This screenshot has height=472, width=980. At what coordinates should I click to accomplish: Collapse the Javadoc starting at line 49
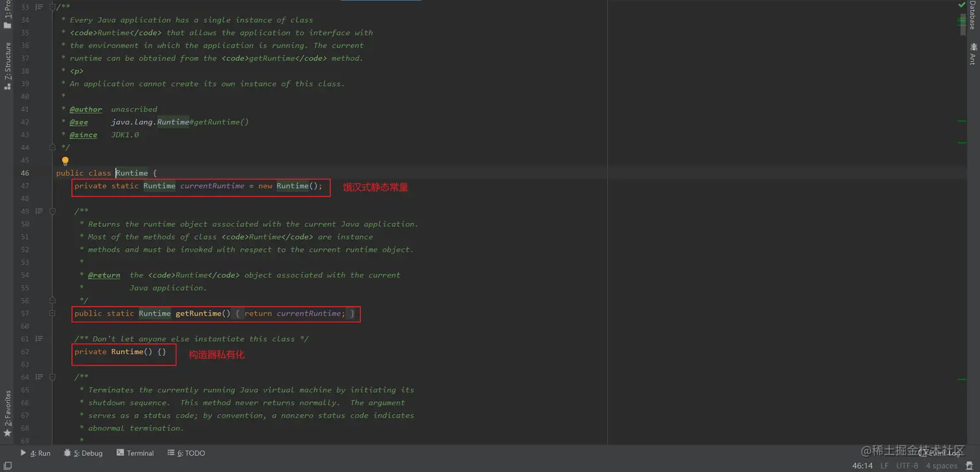52,211
